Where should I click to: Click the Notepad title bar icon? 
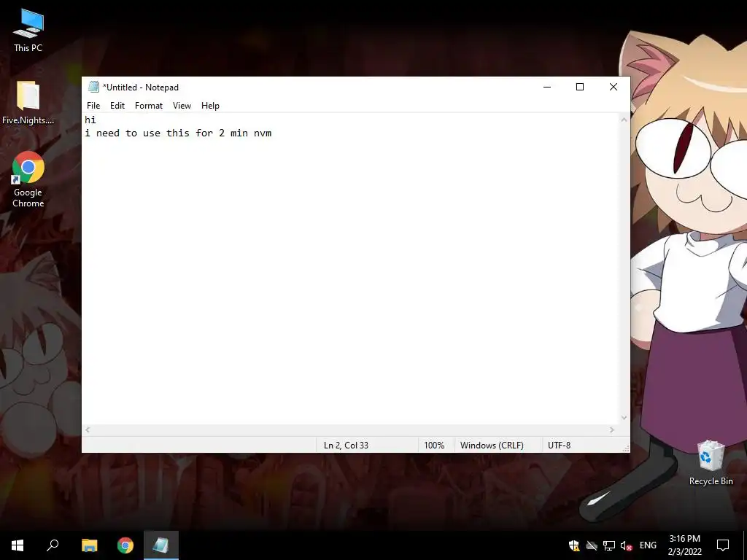(x=93, y=87)
